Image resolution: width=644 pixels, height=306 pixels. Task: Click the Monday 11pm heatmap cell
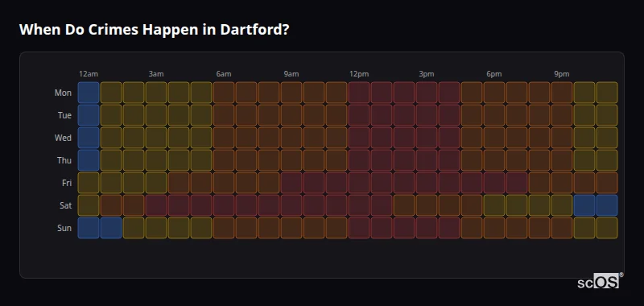607,93
